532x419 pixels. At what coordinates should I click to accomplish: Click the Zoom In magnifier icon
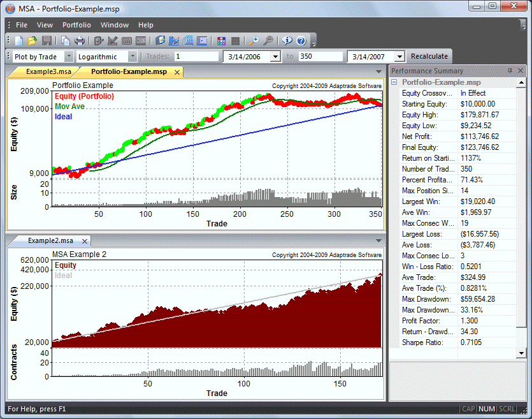(254, 41)
